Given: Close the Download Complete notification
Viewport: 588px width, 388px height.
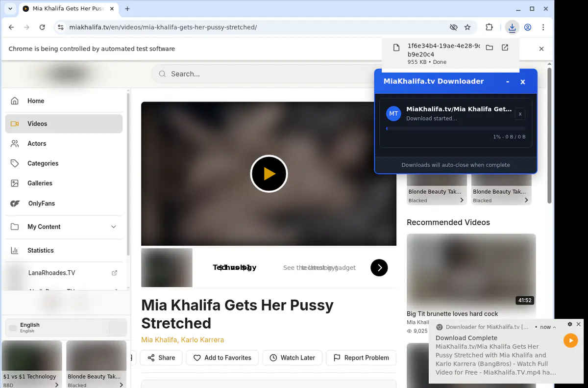Looking at the screenshot, I should (x=579, y=324).
